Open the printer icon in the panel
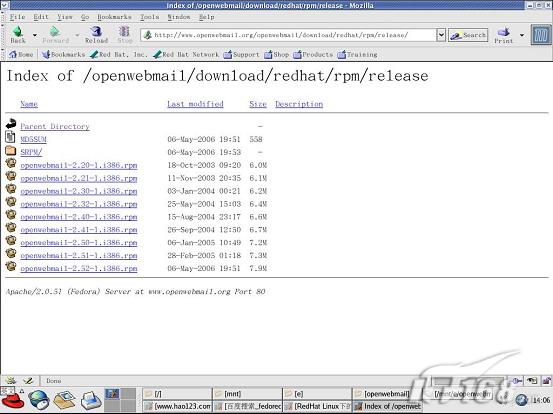Screen dimensions: 553x414 click(91, 401)
